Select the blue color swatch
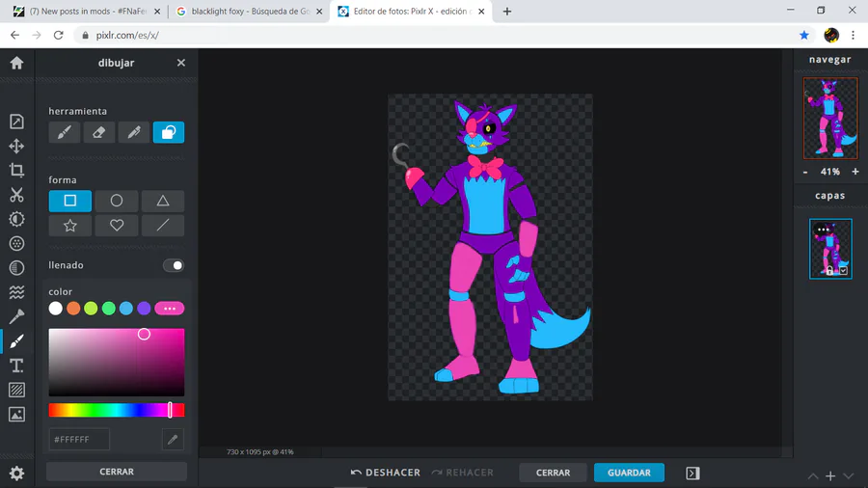Image resolution: width=868 pixels, height=488 pixels. click(126, 309)
